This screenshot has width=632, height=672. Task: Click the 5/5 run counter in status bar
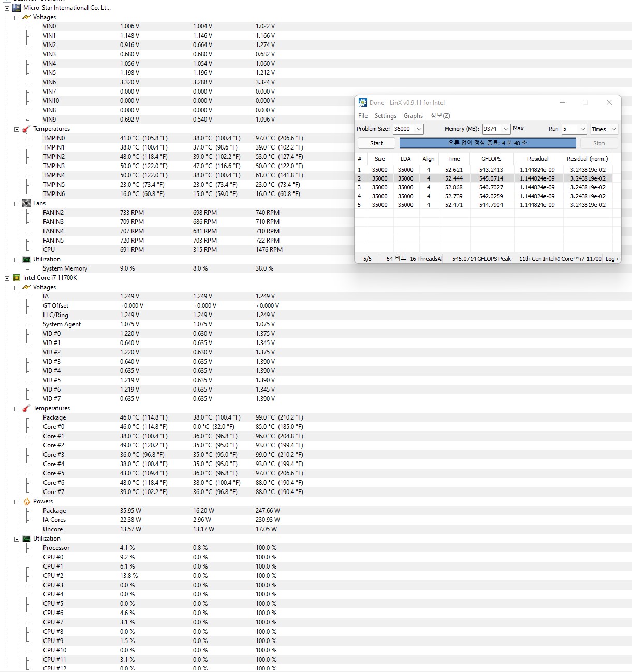coord(368,259)
